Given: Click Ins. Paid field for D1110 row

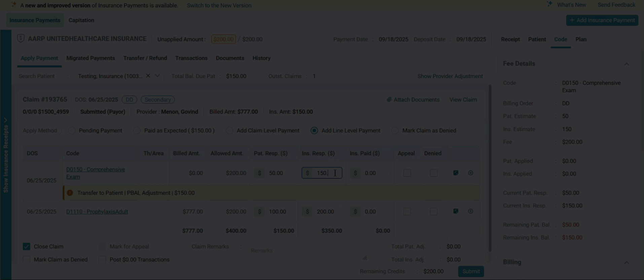Looking at the screenshot, I should 370,212.
